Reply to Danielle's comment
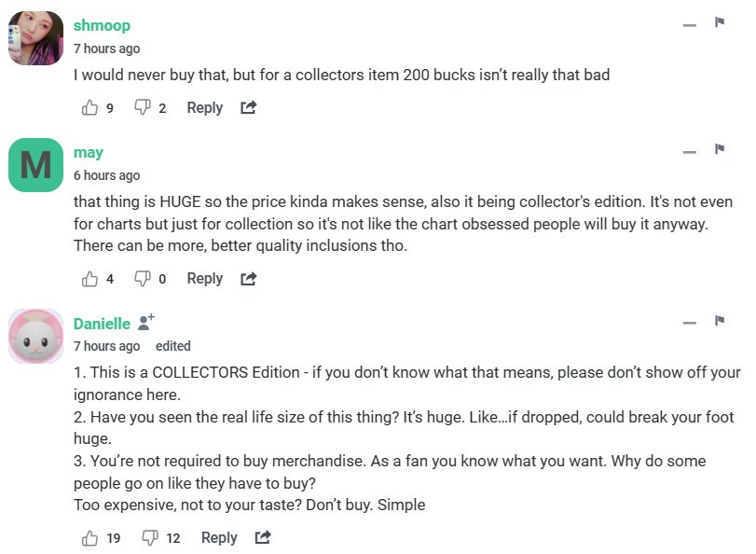 click(219, 538)
